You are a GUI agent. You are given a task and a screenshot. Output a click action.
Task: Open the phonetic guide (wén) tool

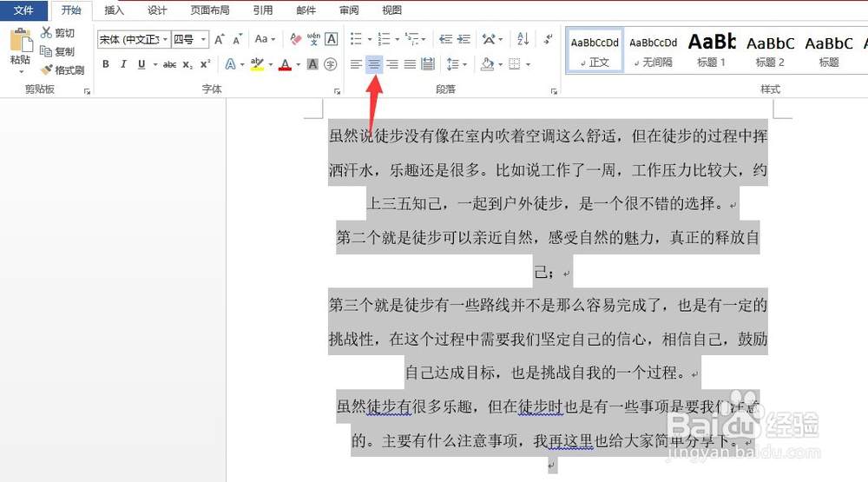click(x=313, y=39)
